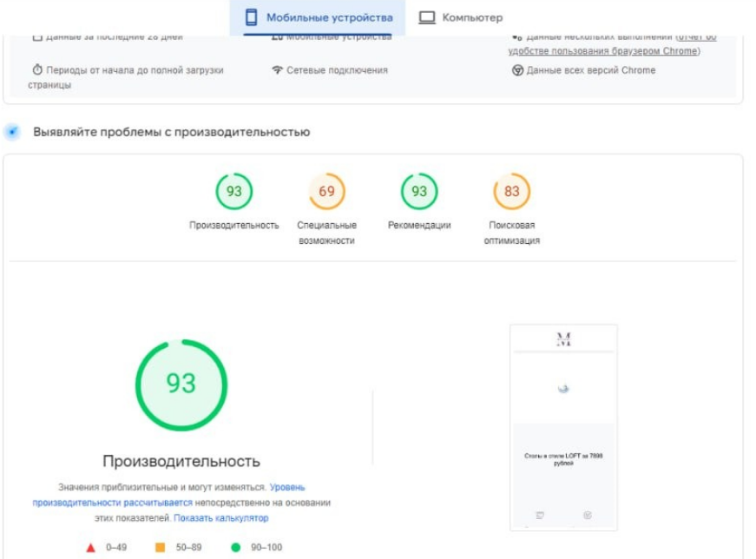Click the mobile page screenshot thumbnail
This screenshot has height=559, width=756.
(x=563, y=427)
